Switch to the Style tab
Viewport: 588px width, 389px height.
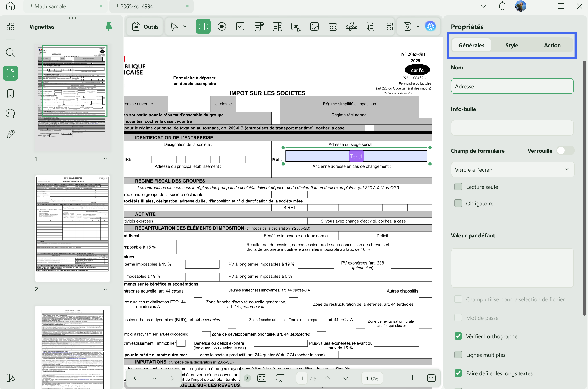[512, 45]
